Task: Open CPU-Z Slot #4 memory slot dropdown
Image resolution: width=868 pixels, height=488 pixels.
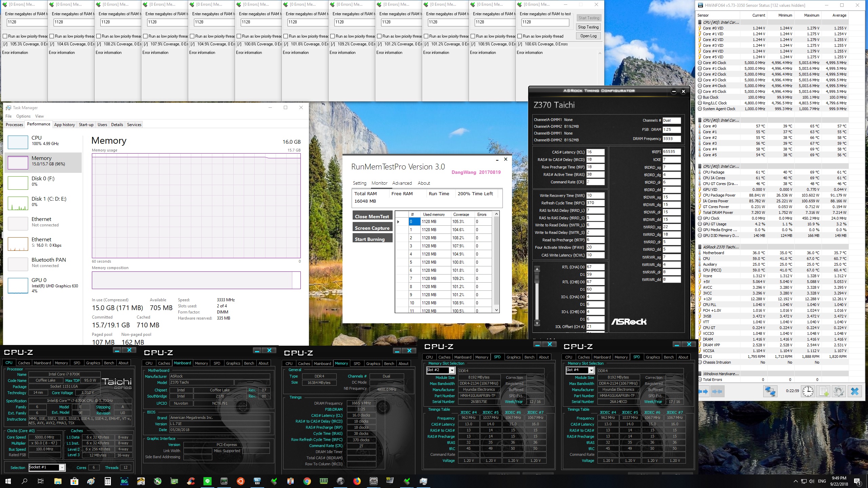Action: point(591,370)
